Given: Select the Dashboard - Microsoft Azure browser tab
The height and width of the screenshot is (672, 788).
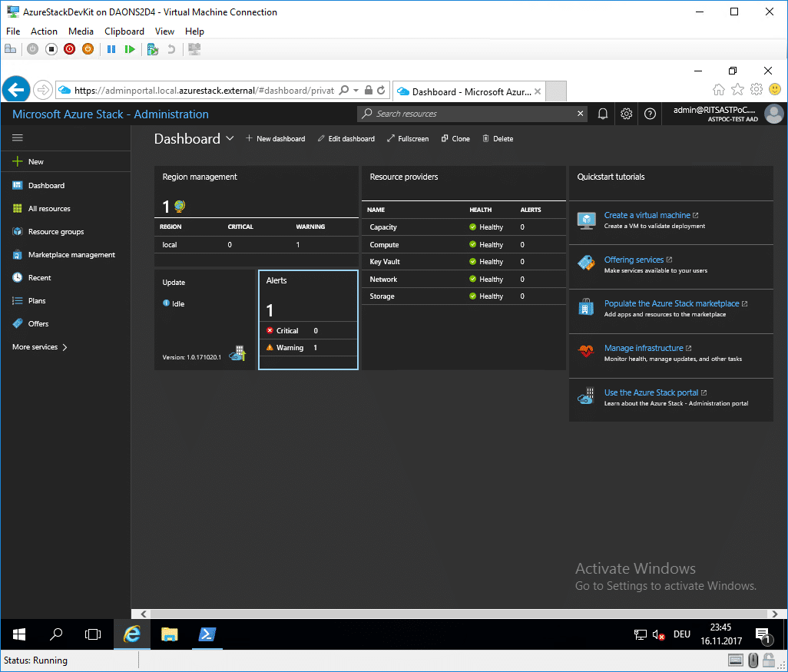Looking at the screenshot, I should point(468,91).
